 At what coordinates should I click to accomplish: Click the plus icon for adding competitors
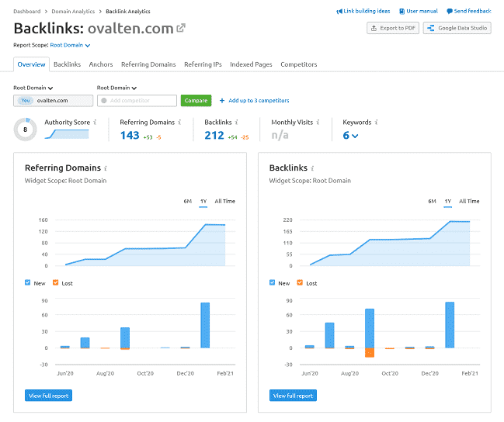[x=222, y=101]
